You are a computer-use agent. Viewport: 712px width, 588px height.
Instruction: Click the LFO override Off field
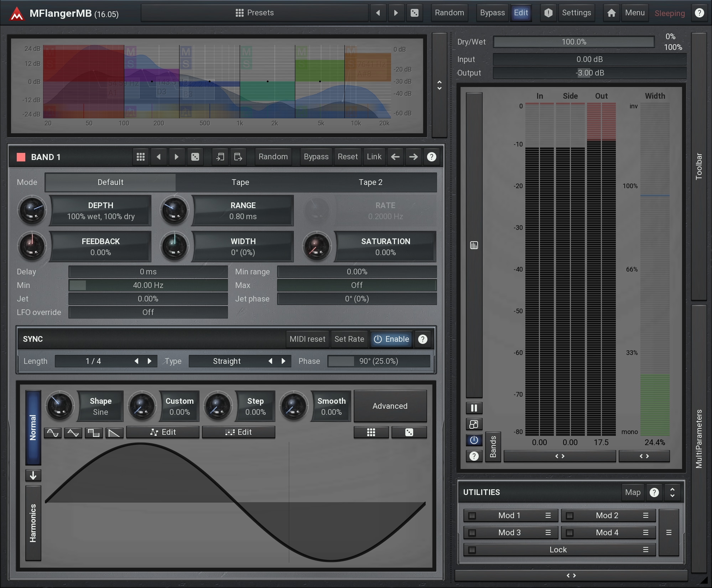(148, 312)
